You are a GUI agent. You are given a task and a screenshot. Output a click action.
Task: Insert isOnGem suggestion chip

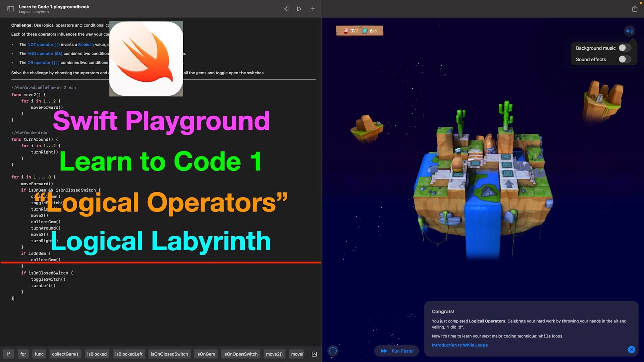click(206, 354)
